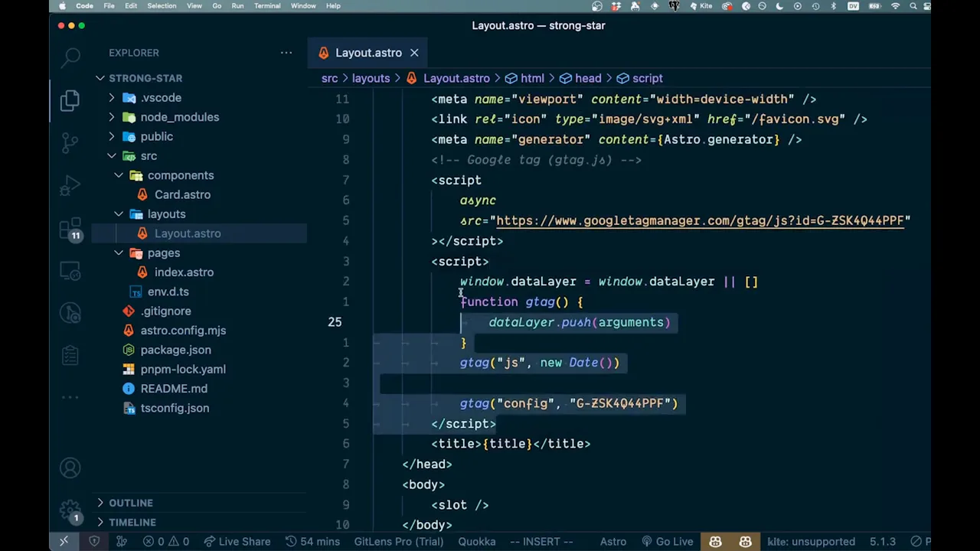Click GitLens Pro (Trial) status item
Screen dimensions: 980x551
[x=398, y=541]
